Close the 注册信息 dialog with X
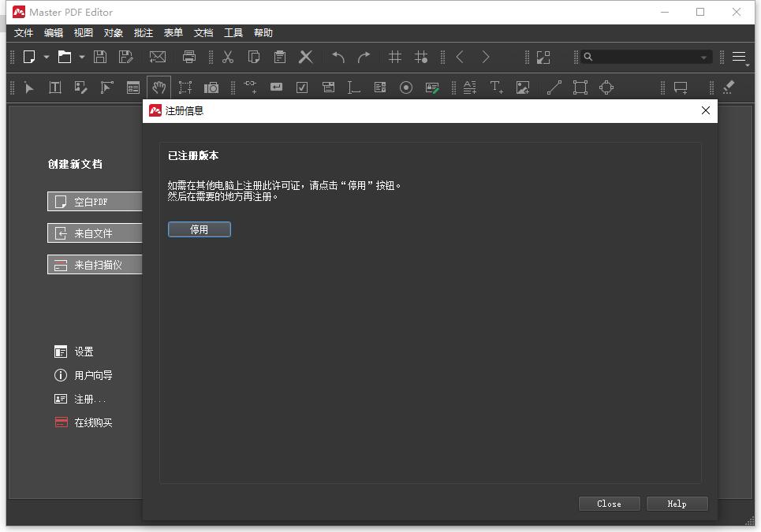This screenshot has width=761, height=532. (x=706, y=110)
